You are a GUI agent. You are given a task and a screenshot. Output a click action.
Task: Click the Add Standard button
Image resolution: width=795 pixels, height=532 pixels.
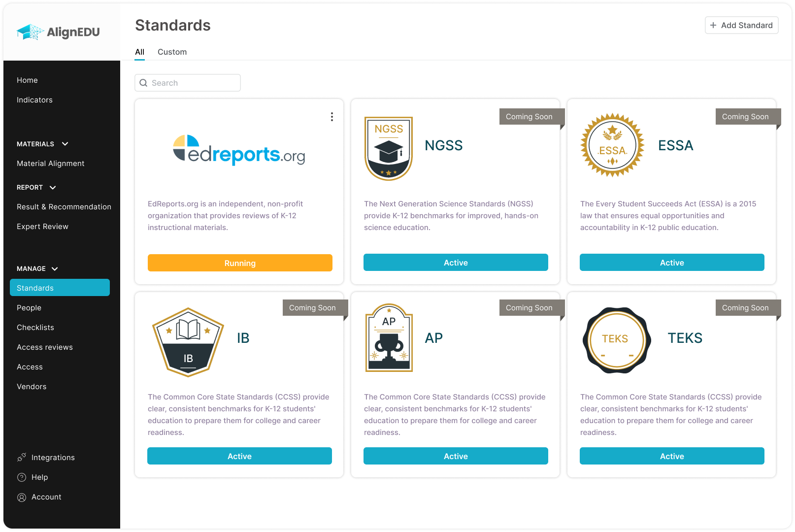click(741, 25)
